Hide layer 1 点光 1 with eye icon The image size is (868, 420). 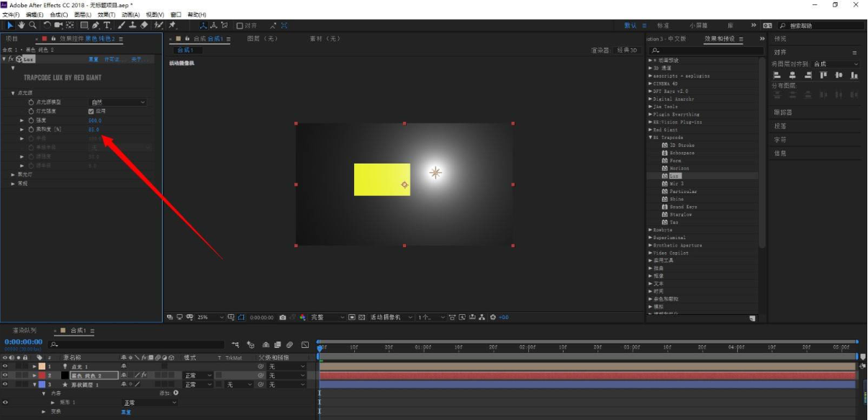(x=5, y=367)
